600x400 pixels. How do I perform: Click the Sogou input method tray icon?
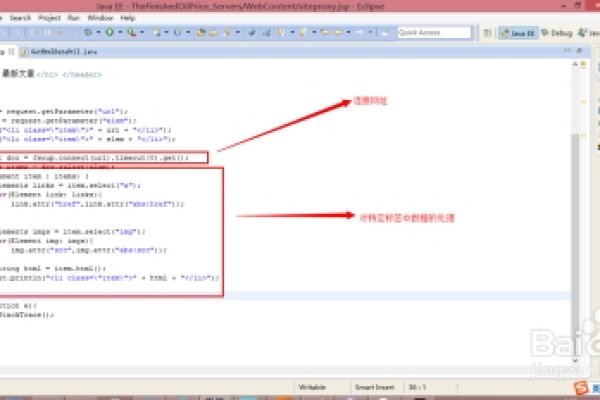(x=580, y=387)
